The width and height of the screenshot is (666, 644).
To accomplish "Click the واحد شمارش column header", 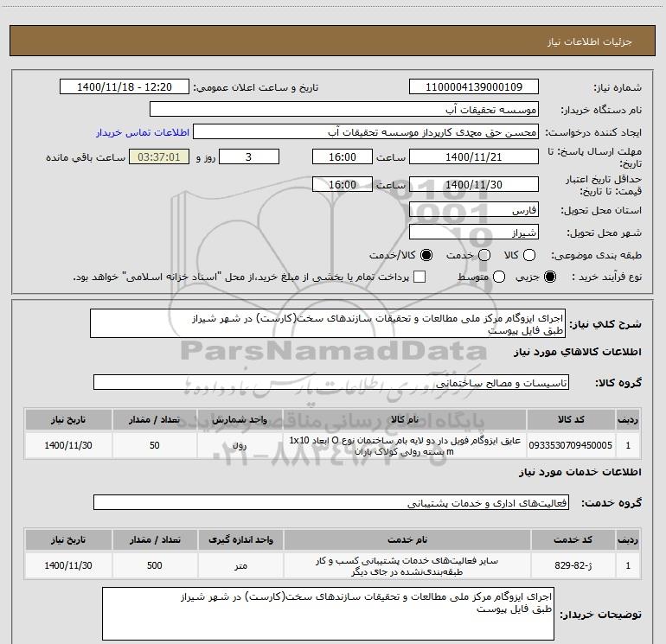I will [240, 419].
